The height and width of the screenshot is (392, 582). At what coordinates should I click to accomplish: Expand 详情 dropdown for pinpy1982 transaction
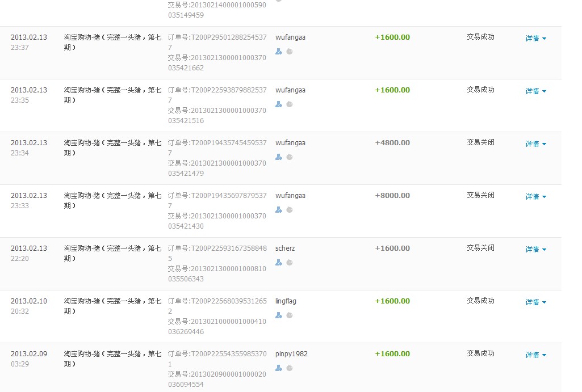(535, 355)
